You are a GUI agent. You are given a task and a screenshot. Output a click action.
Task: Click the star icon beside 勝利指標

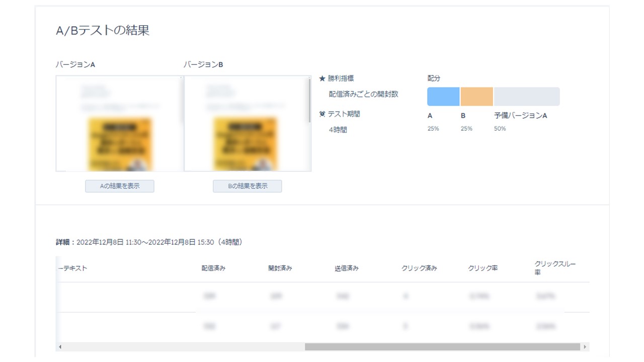(x=323, y=78)
